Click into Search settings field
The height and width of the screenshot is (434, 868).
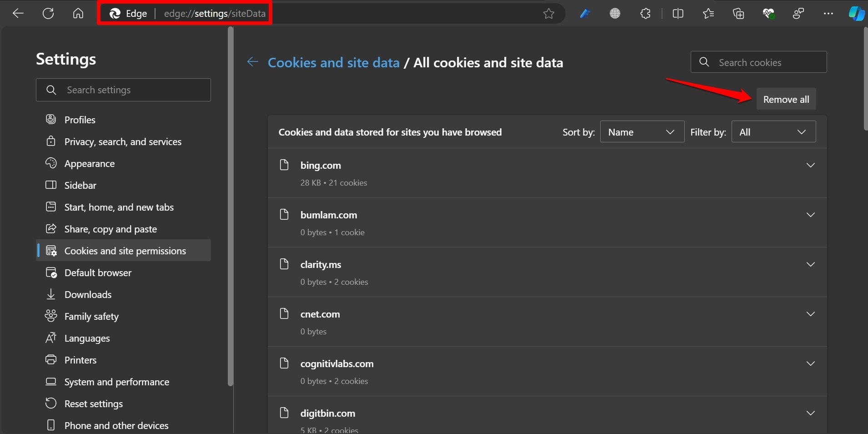tap(123, 90)
